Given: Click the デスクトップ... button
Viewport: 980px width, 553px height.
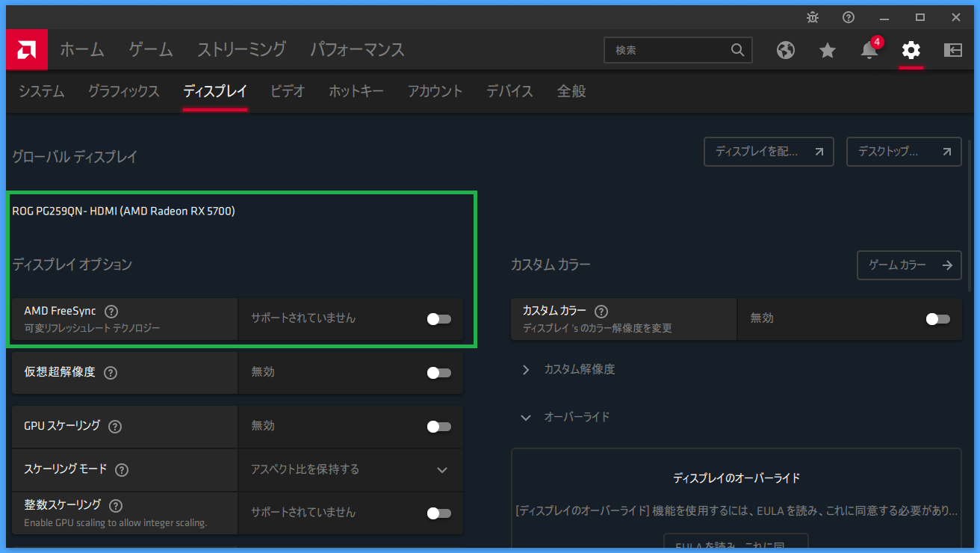Looking at the screenshot, I should click(904, 152).
